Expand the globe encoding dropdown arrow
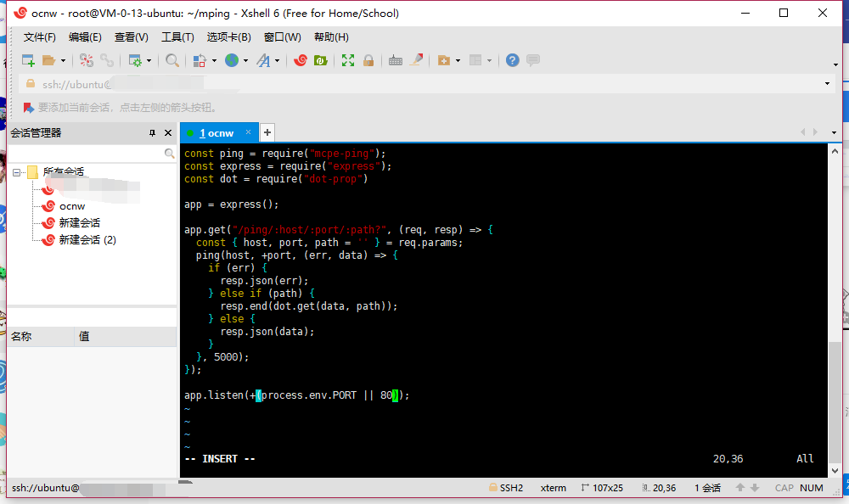 point(246,60)
